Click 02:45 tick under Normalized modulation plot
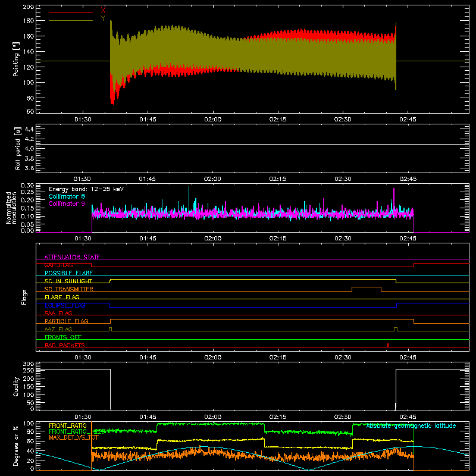The height and width of the screenshot is (476, 476). [408, 239]
